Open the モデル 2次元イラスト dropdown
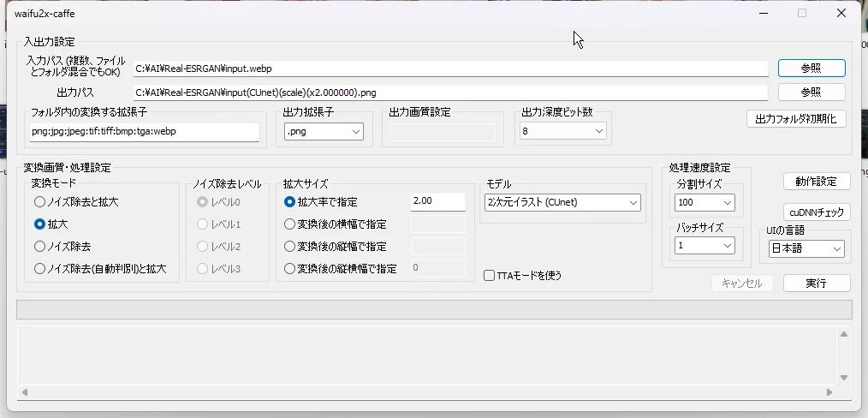 [x=562, y=203]
